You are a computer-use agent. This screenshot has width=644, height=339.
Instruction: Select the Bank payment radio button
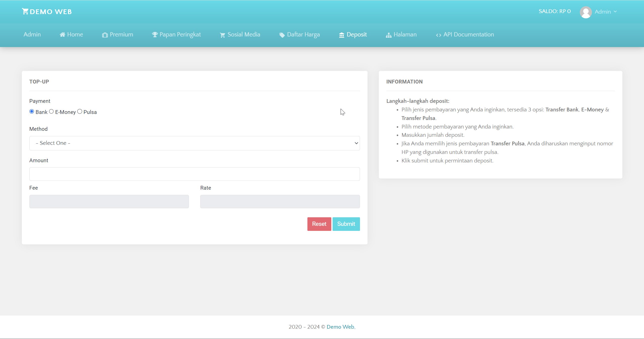click(x=31, y=111)
